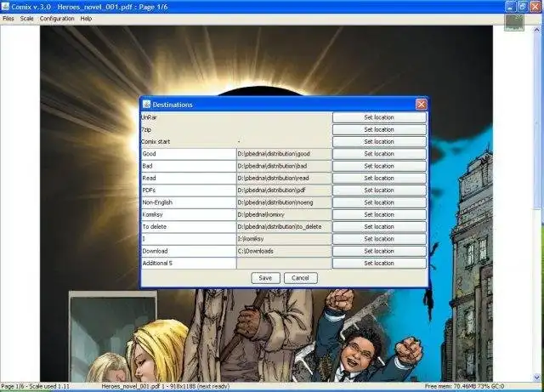Minimize the Comix window
Screen dimensions: 544x392
(510, 7)
